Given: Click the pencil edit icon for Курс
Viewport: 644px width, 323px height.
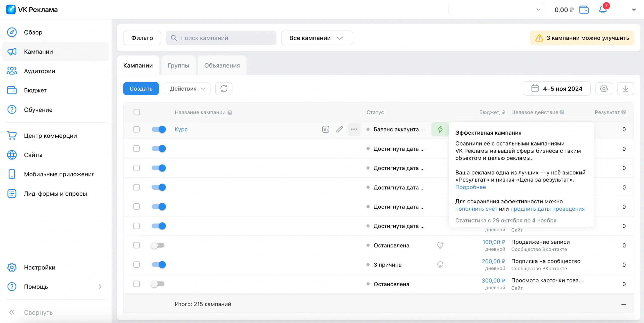Looking at the screenshot, I should [x=340, y=129].
